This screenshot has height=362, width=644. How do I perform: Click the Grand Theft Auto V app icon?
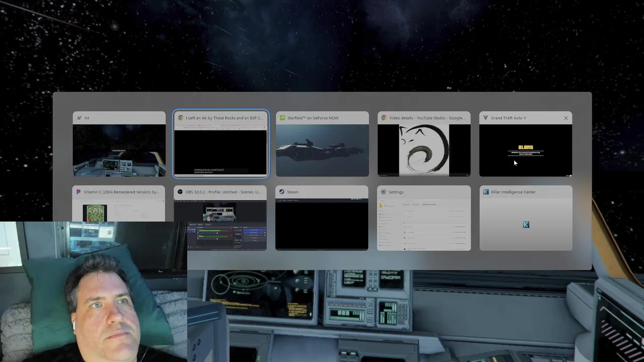pyautogui.click(x=486, y=118)
